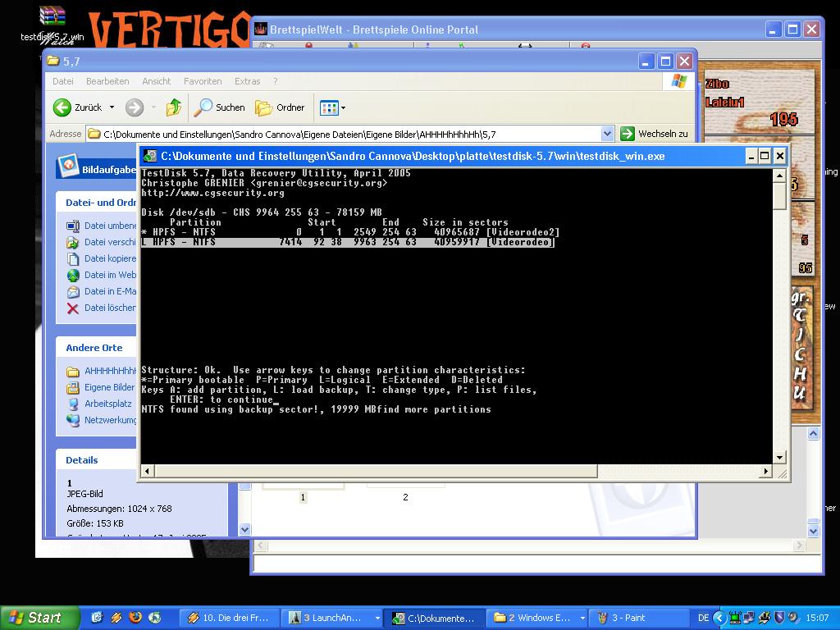840x630 pixels.
Task: Click the forward arrow icon in Explorer toolbar
Action: 135,107
